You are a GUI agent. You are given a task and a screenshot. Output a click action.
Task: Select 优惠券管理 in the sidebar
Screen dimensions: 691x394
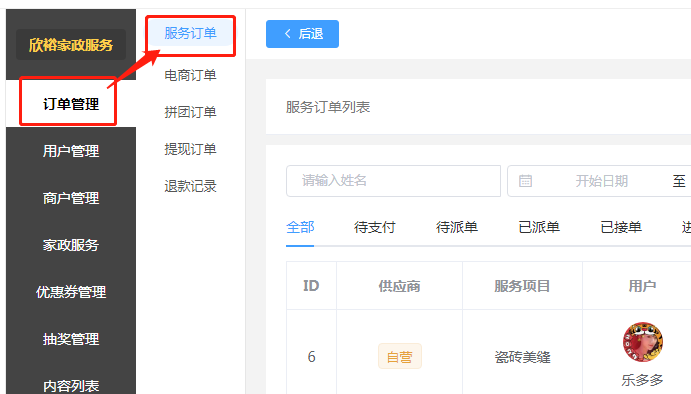(71, 292)
